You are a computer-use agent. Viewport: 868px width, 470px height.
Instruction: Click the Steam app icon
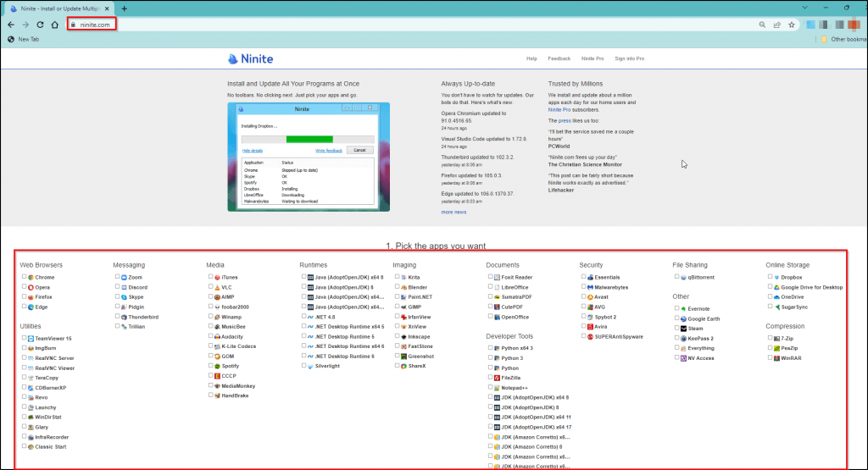pos(684,329)
